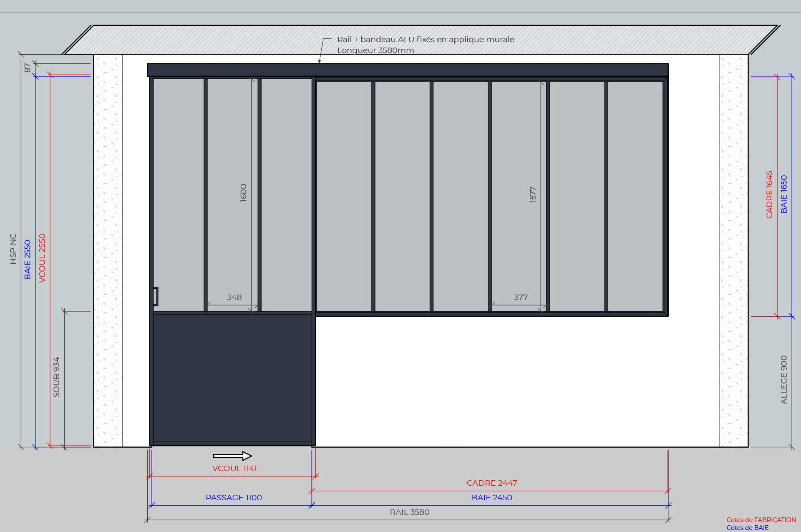Click the dark solid lower door panel
801x532 pixels.
tap(232, 378)
